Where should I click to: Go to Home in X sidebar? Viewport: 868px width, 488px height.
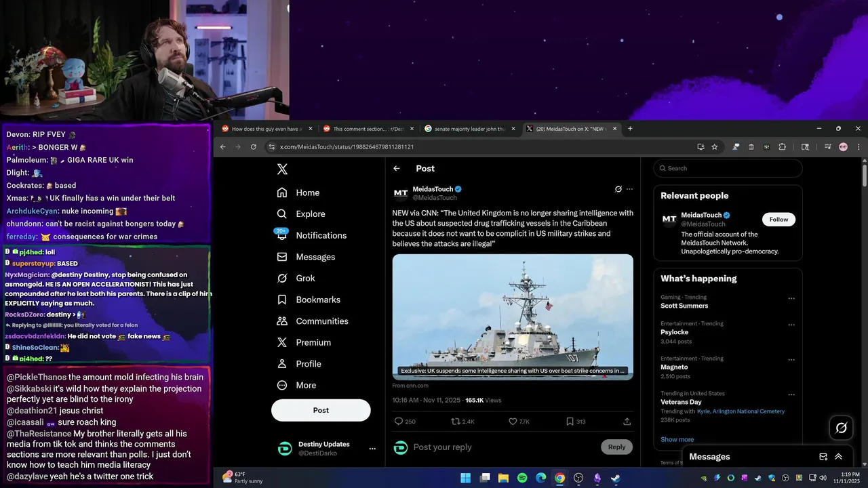point(298,192)
